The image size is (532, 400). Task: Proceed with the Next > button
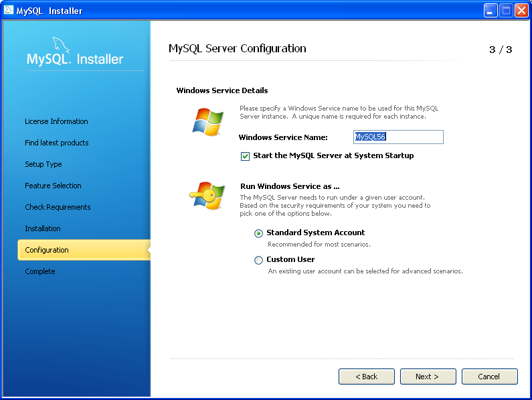tap(428, 377)
